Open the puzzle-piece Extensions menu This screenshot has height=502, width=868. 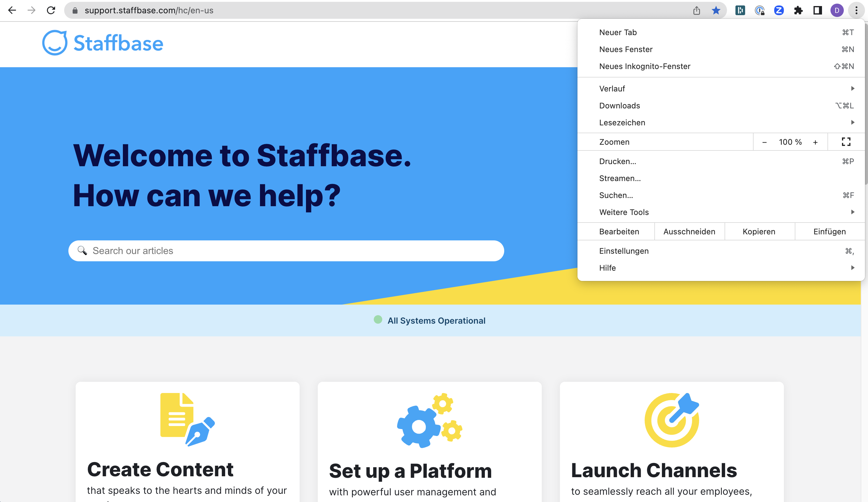pyautogui.click(x=798, y=11)
